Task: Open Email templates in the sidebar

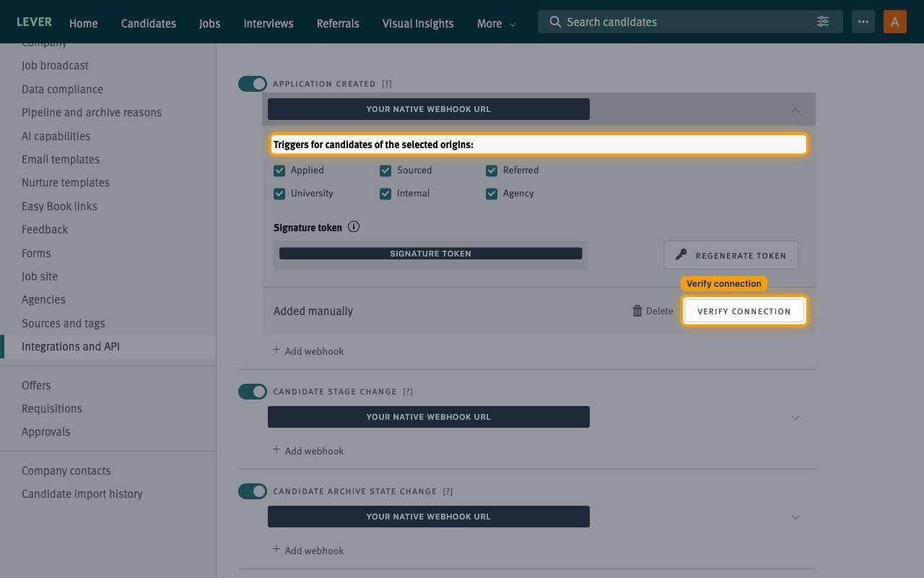Action: pyautogui.click(x=61, y=159)
